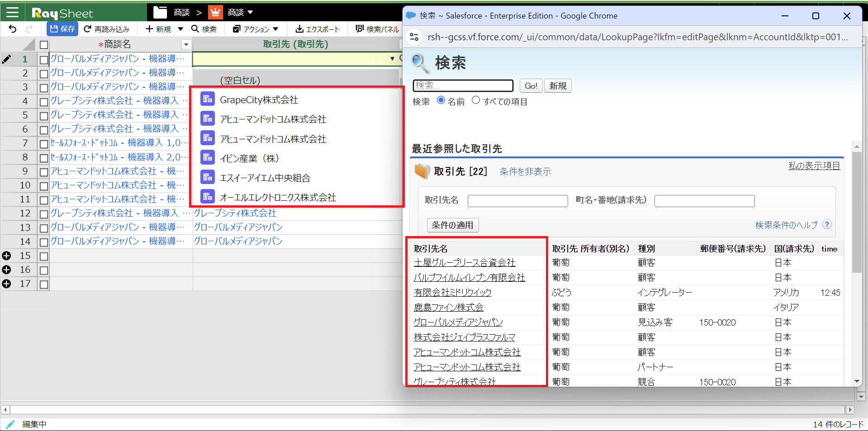Click the redo arrow icon
The width and height of the screenshot is (868, 431).
tap(29, 29)
